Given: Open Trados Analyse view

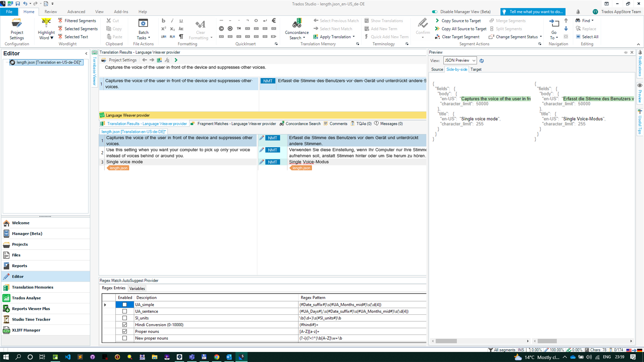Looking at the screenshot, I should point(46,298).
